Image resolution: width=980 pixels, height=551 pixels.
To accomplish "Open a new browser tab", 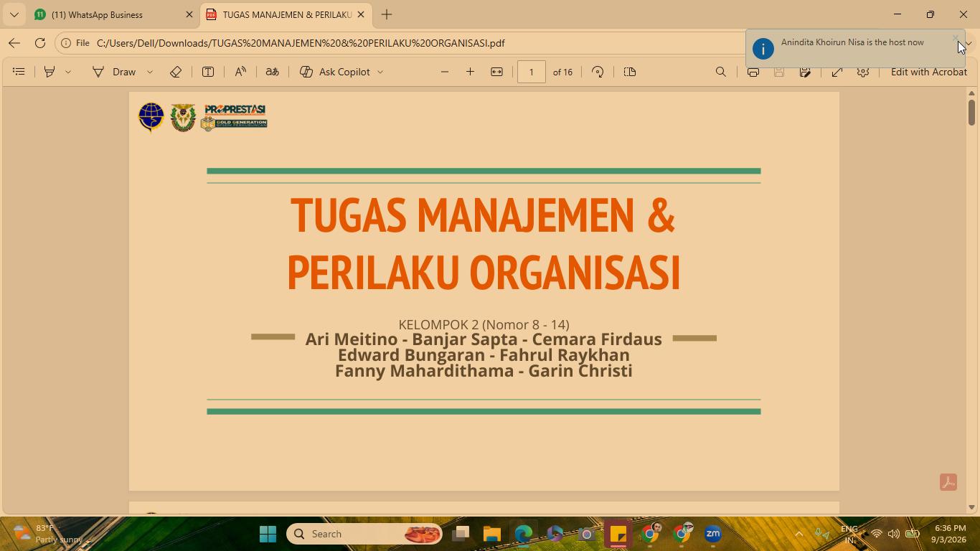I will (387, 14).
